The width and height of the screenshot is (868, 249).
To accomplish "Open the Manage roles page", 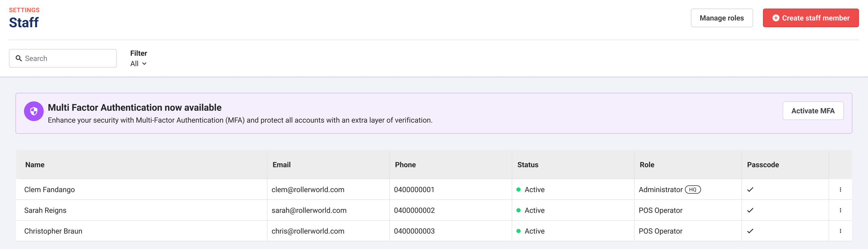I will point(722,18).
